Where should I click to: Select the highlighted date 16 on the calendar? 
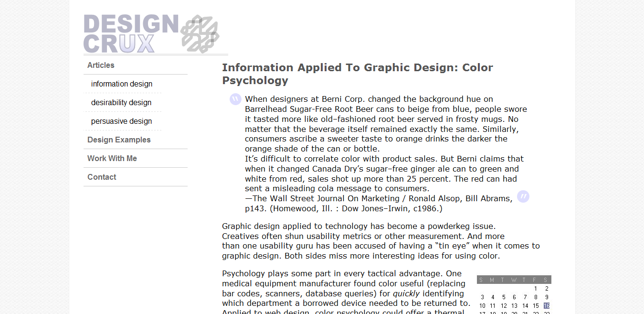(x=547, y=305)
